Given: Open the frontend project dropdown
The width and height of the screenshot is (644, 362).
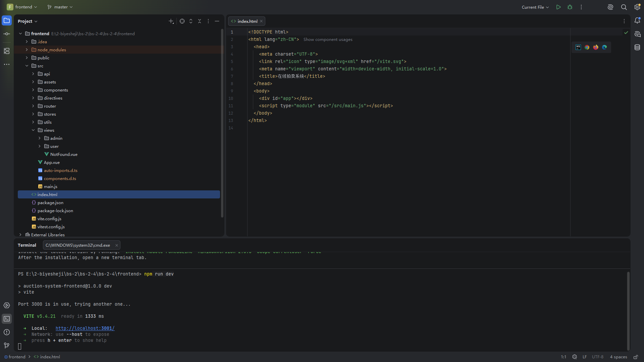Looking at the screenshot, I should tap(22, 7).
